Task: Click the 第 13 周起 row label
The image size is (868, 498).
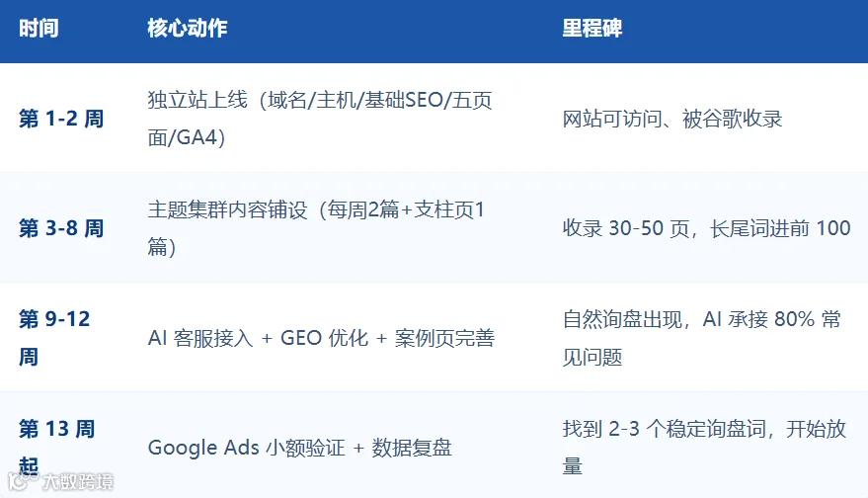Action: 57,447
